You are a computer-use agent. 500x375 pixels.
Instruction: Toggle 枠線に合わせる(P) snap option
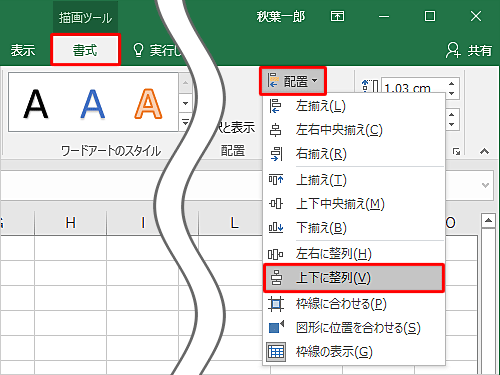(x=354, y=304)
